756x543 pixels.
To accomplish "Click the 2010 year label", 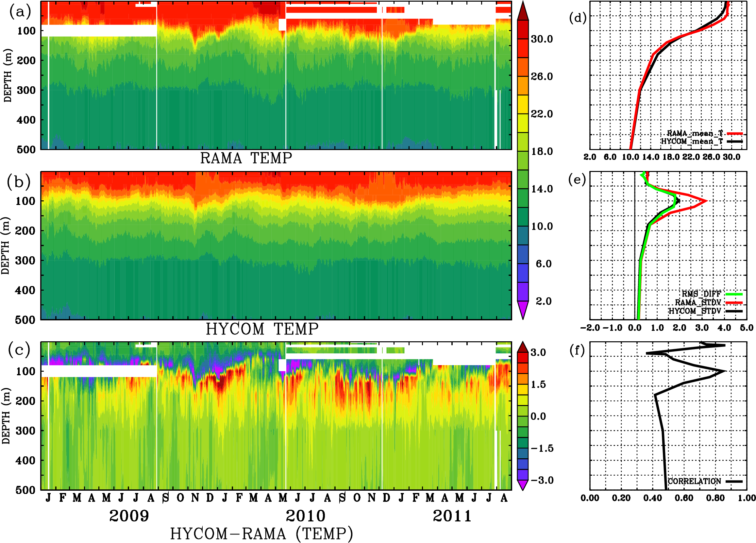I will point(305,516).
